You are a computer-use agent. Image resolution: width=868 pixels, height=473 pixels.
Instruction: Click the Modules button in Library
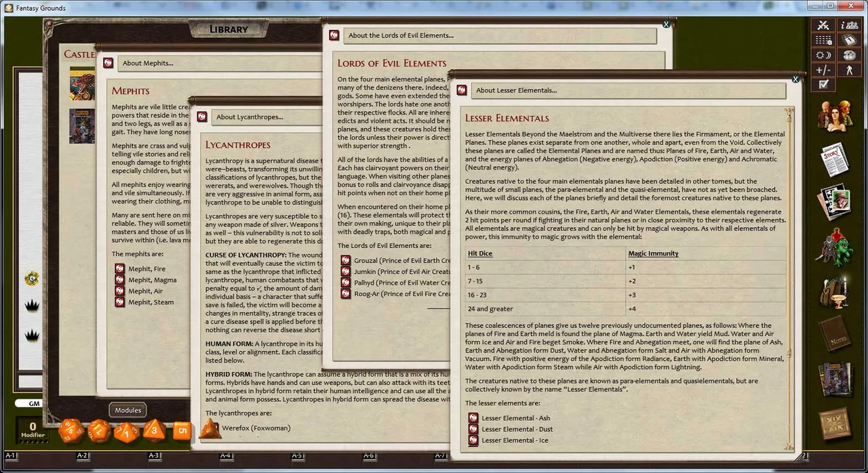tap(127, 410)
